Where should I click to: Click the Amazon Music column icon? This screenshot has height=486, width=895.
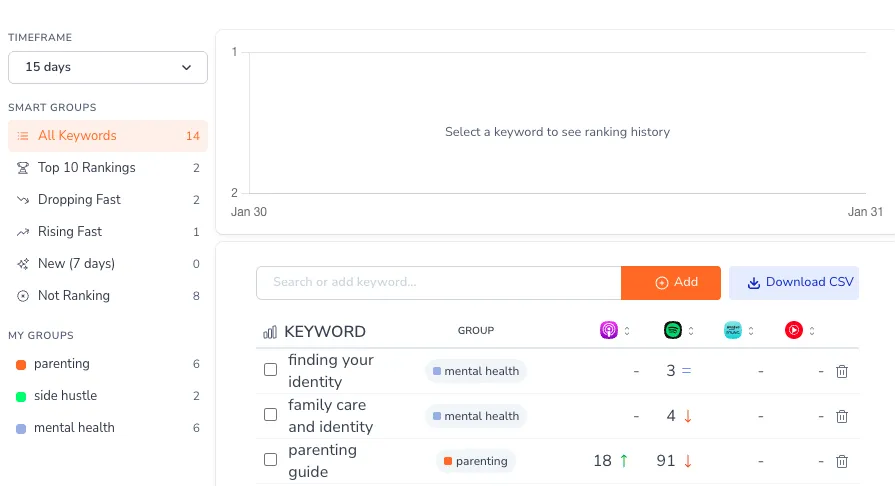pos(733,330)
